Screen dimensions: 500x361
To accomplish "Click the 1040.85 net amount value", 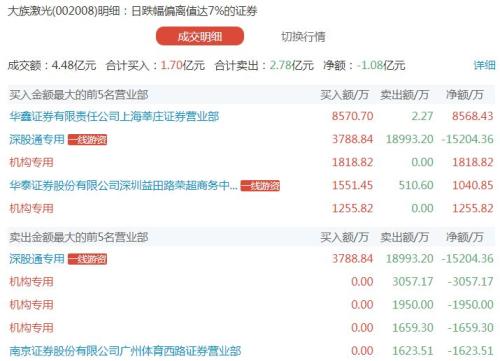I will (x=472, y=185).
